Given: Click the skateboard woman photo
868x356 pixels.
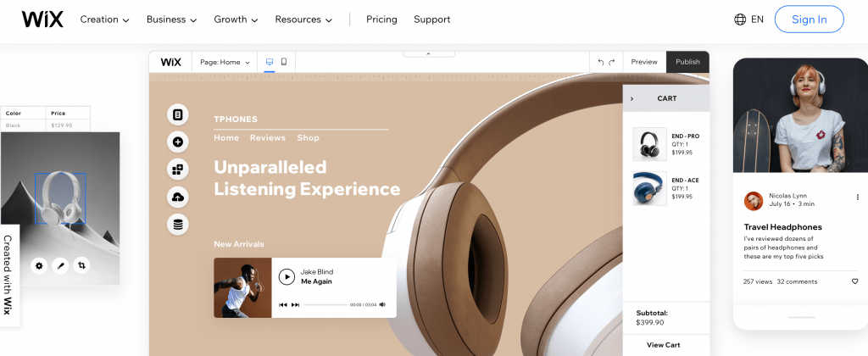Looking at the screenshot, I should click(800, 114).
